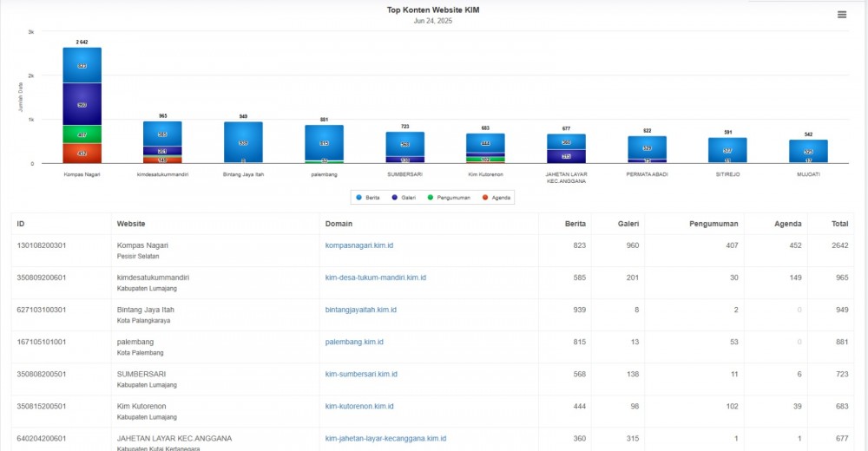Viewport: 868px width, 451px height.
Task: Open kompasnagari.kim.id domain link
Action: click(x=358, y=245)
